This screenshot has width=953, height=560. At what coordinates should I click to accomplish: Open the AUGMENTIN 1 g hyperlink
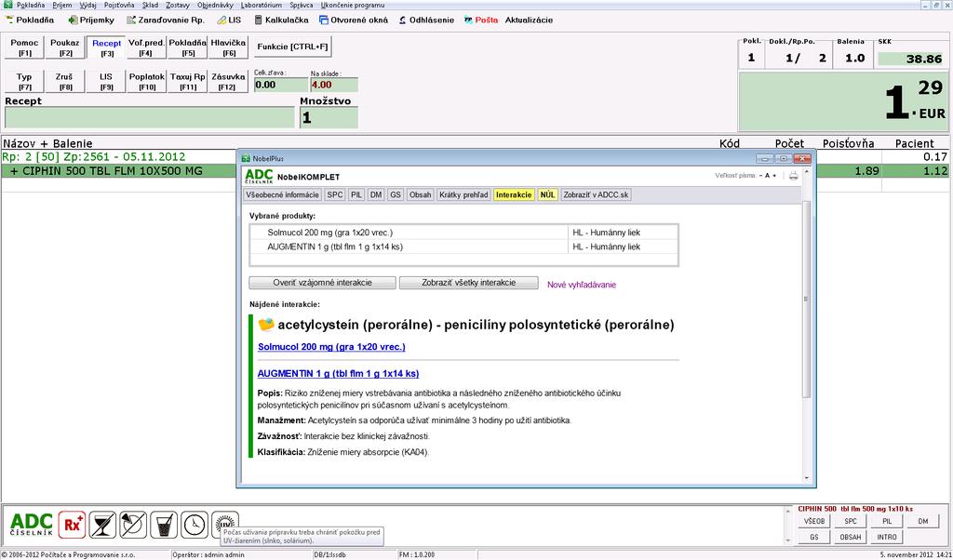tap(339, 374)
